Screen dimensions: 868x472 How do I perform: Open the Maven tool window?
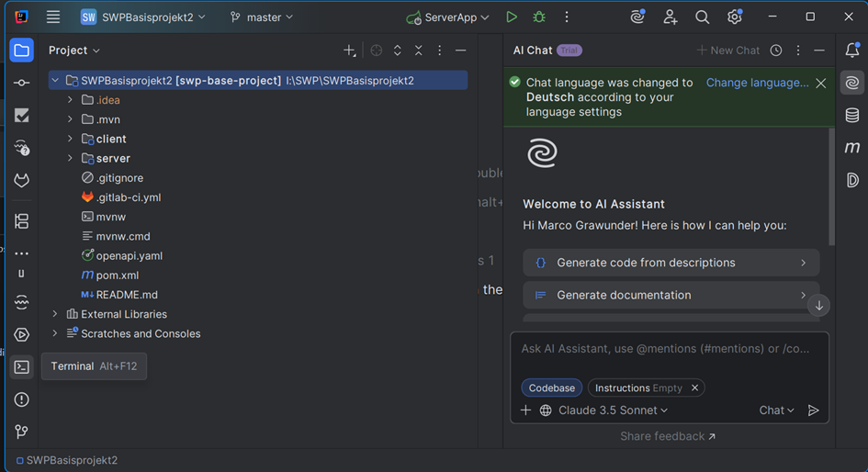[x=852, y=147]
